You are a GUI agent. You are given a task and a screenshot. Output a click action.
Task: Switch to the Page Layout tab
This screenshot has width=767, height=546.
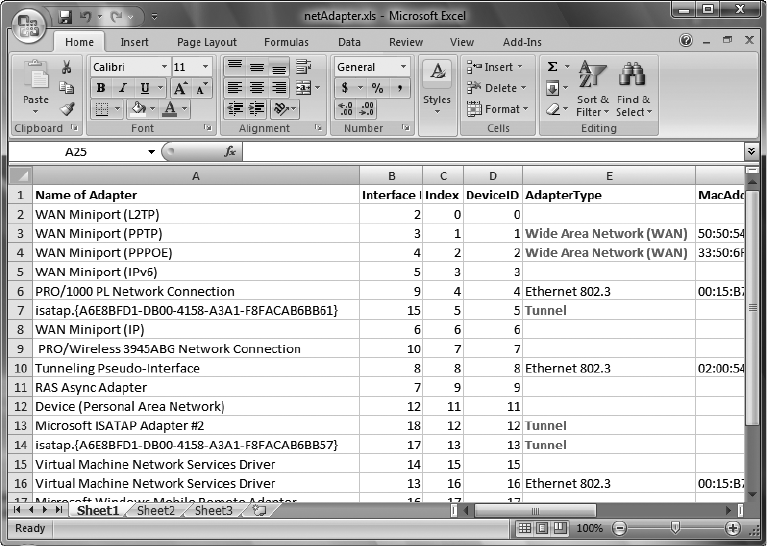pos(207,42)
